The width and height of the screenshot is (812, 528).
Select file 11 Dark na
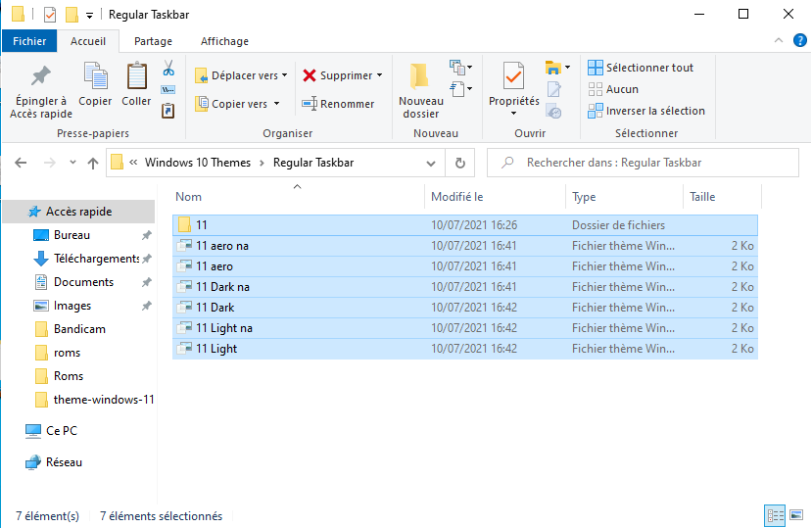point(465,287)
